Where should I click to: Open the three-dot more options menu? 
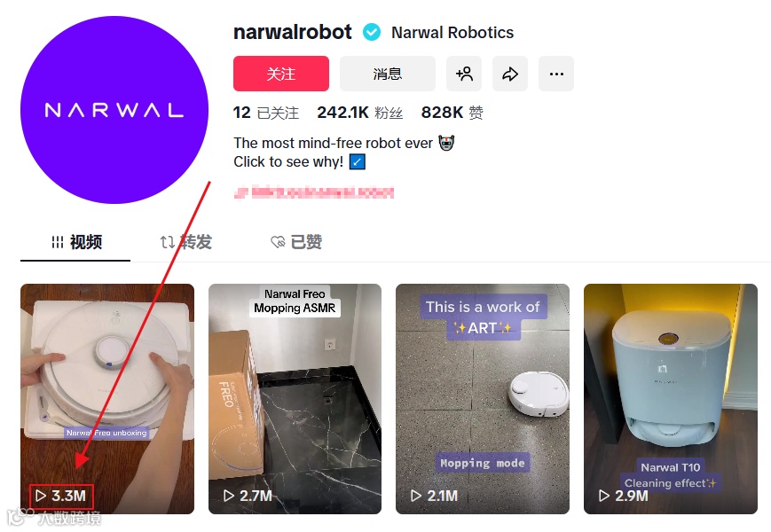[556, 74]
